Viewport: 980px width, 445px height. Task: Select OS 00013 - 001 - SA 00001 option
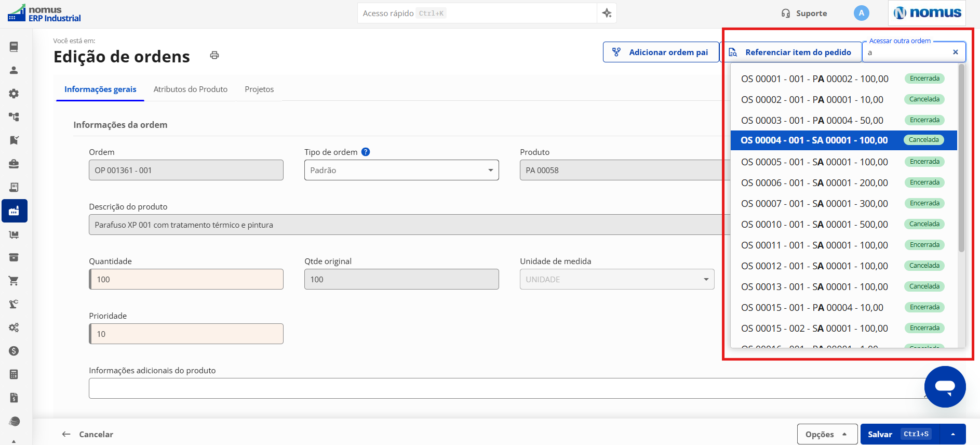[x=843, y=286]
